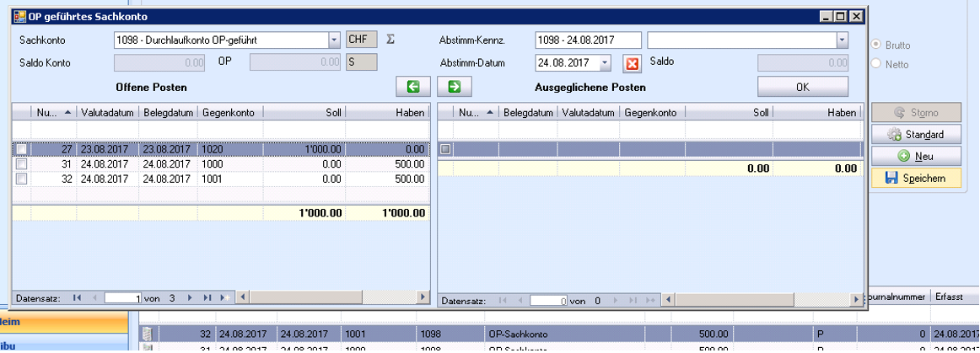Viewport: 980px width, 353px height.
Task: Click the Neu button
Action: [x=916, y=156]
